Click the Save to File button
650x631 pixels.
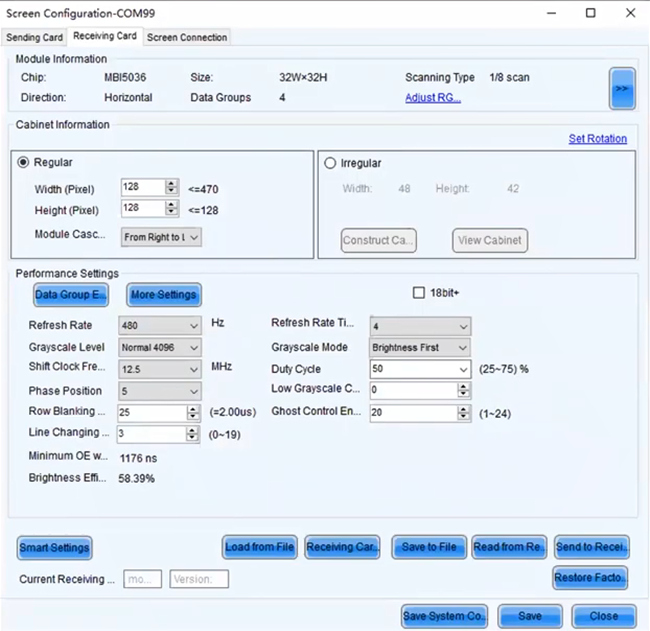click(x=427, y=547)
